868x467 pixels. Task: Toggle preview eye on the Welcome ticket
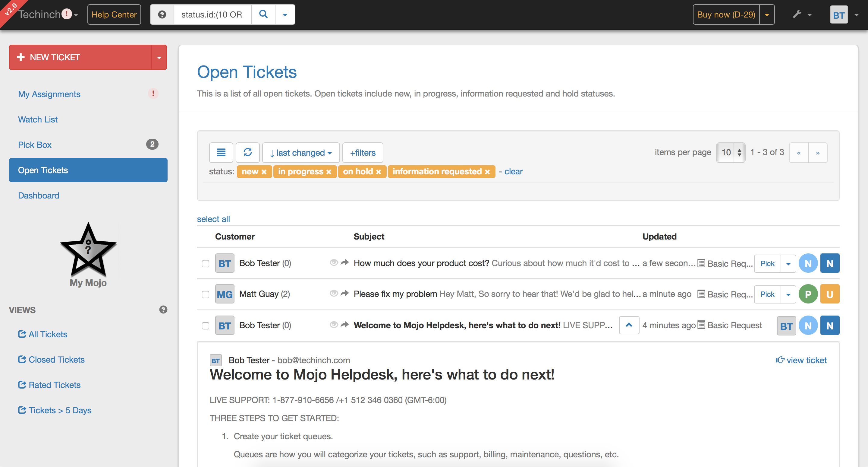click(x=333, y=325)
